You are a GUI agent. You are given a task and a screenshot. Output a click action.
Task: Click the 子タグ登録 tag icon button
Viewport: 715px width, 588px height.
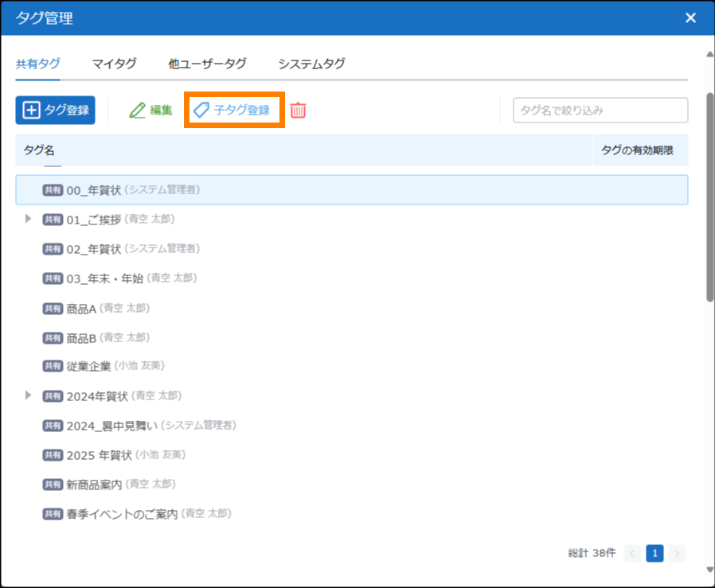[x=233, y=111]
